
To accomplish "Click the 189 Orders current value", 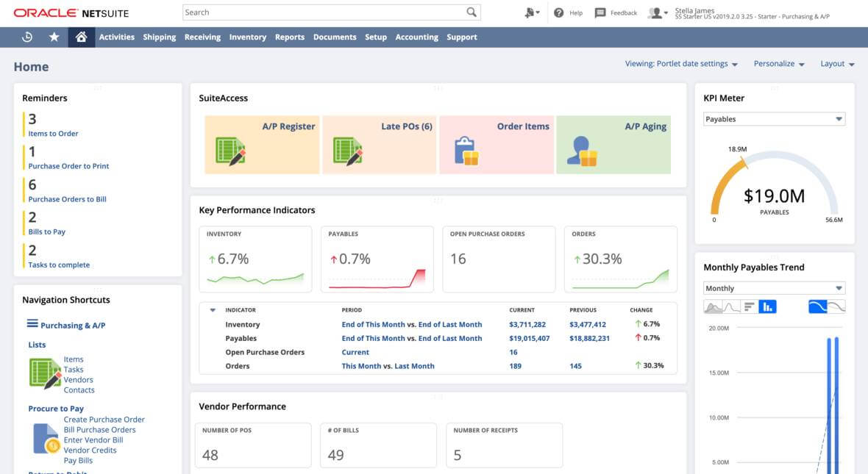I will click(515, 366).
